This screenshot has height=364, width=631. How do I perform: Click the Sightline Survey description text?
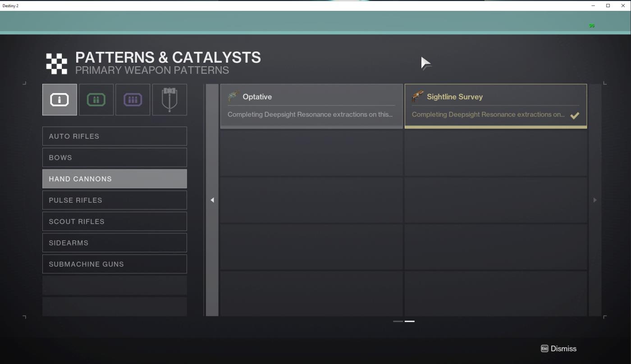tap(488, 114)
